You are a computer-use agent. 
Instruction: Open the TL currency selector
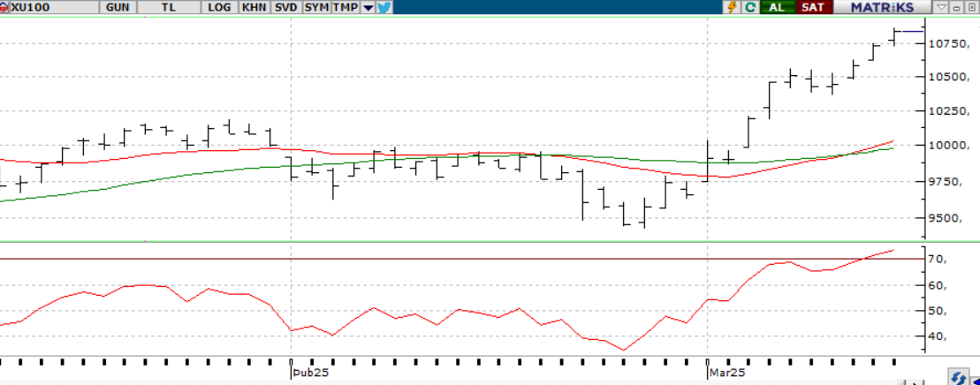(169, 7)
